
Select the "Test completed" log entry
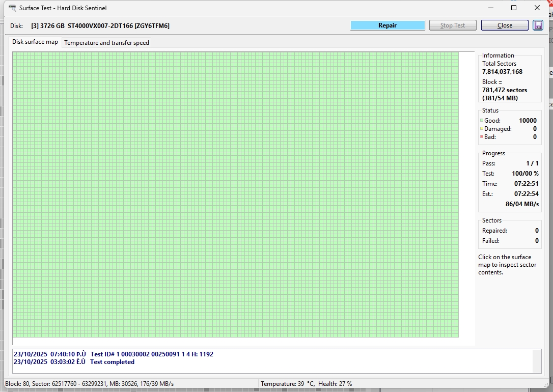pos(74,362)
